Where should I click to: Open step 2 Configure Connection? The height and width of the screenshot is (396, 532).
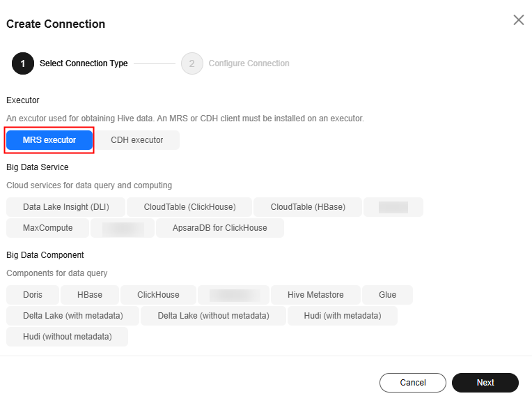click(x=235, y=63)
